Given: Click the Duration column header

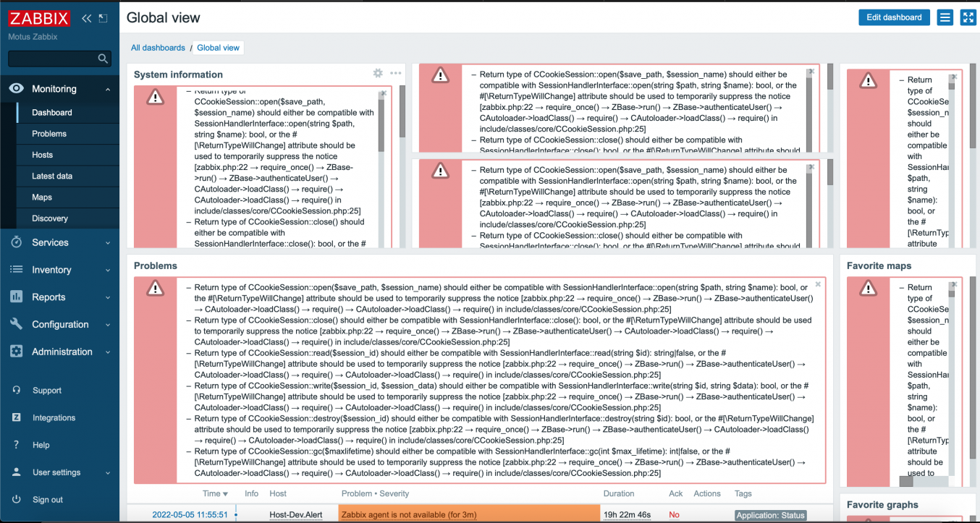Looking at the screenshot, I should [x=619, y=493].
